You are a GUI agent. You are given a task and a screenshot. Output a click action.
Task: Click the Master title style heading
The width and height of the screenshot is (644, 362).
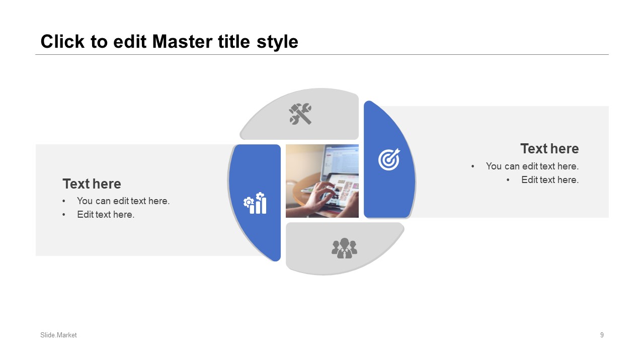click(169, 41)
